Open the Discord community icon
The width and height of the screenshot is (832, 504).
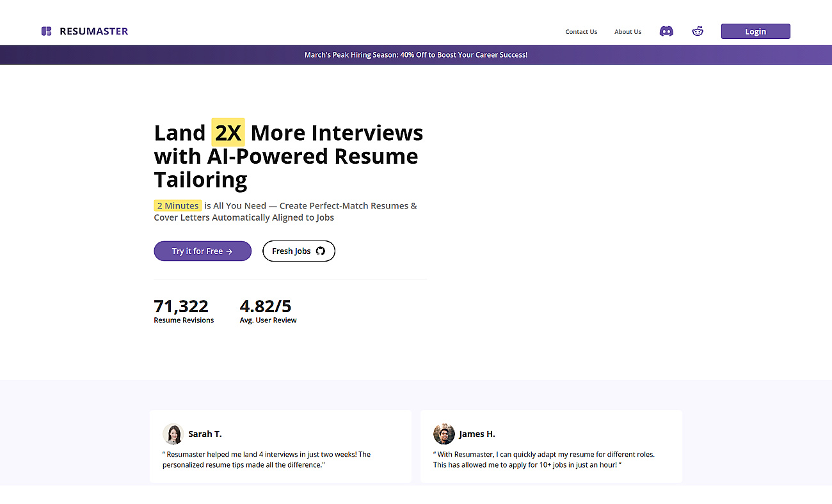coord(666,31)
